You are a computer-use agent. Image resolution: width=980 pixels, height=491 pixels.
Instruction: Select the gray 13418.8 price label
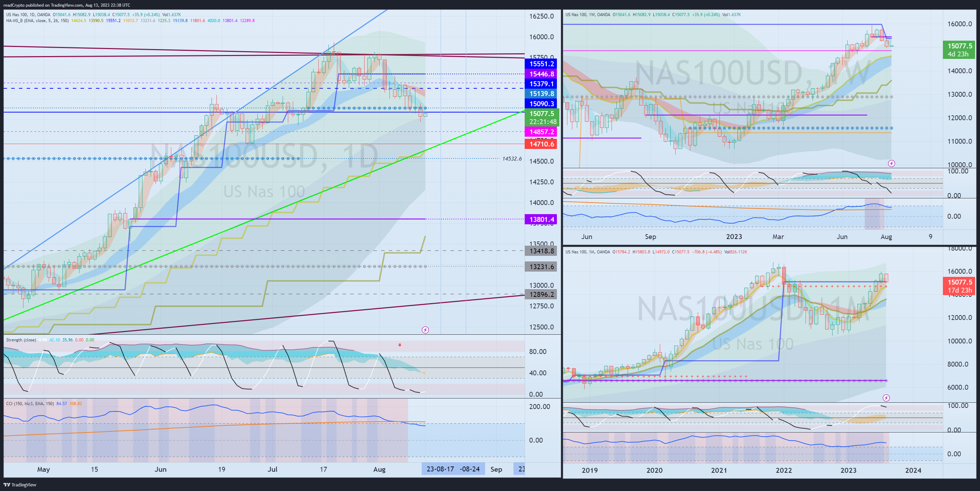point(540,251)
